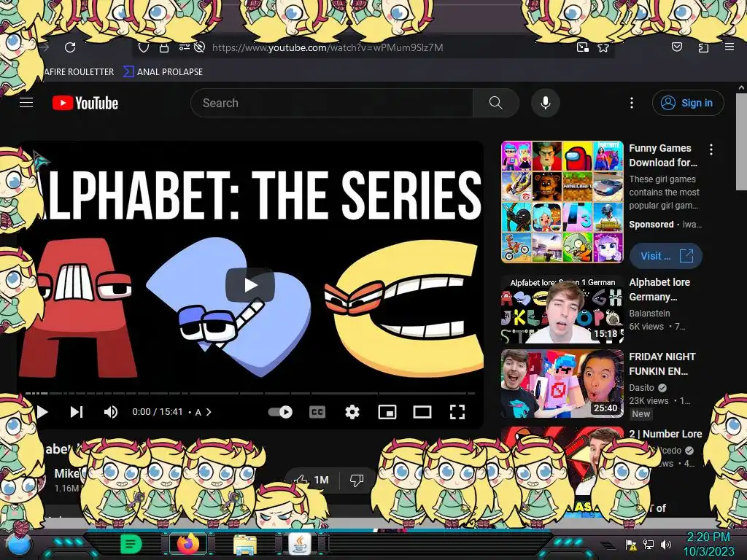Open green notes app in taskbar
747x560 pixels.
coord(131,544)
